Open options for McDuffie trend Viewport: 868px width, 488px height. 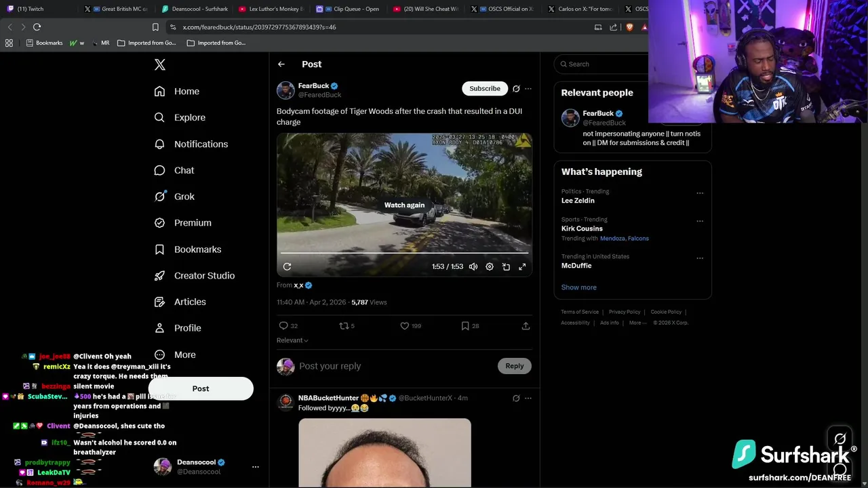click(x=700, y=258)
